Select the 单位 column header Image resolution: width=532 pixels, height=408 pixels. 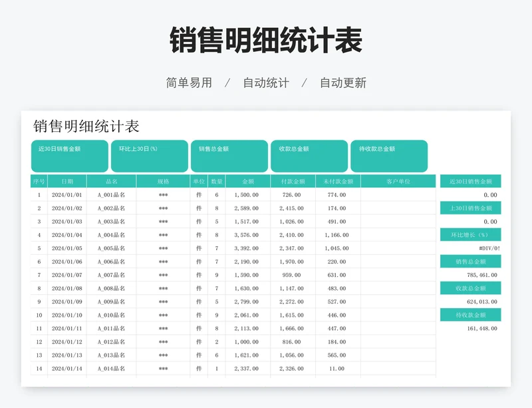click(199, 182)
